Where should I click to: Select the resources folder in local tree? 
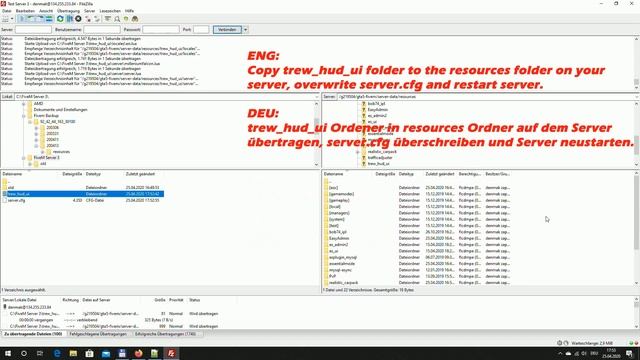click(x=61, y=152)
